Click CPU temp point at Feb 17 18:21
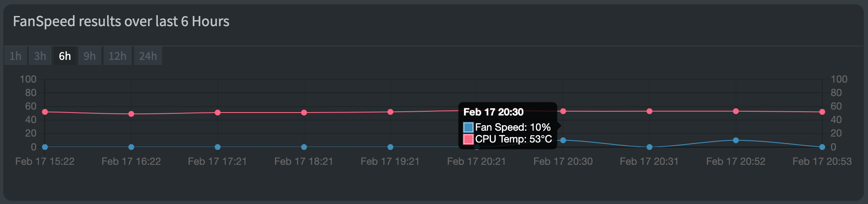The image size is (868, 204). 304,113
